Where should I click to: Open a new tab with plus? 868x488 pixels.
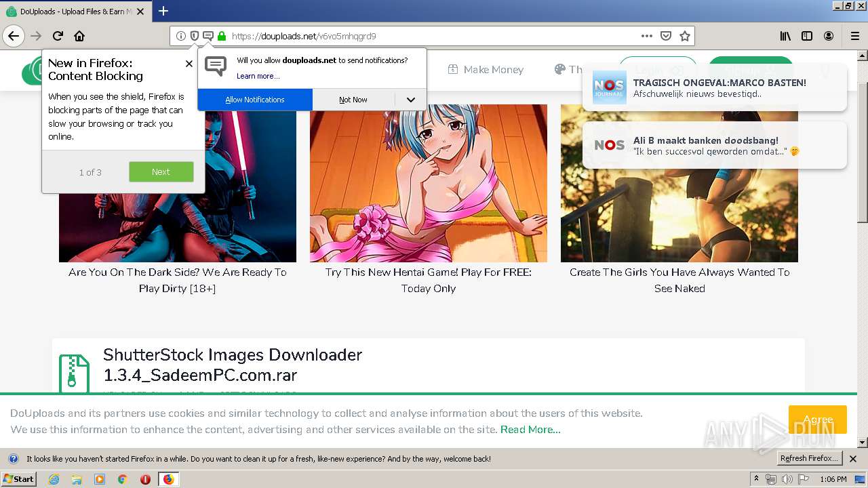coord(163,11)
